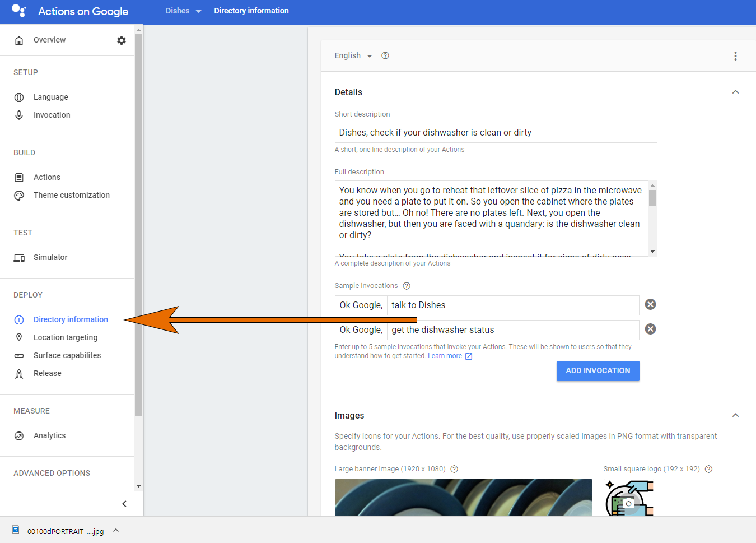Click help icon for Small square logo
The width and height of the screenshot is (756, 543).
[708, 469]
